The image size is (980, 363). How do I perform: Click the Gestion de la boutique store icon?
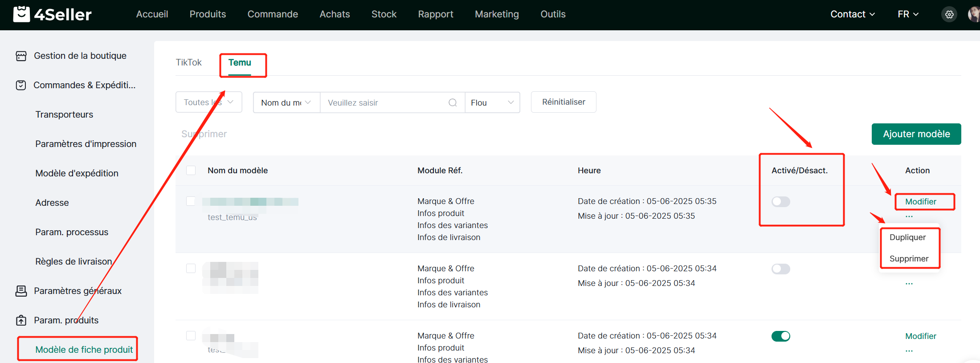tap(21, 56)
